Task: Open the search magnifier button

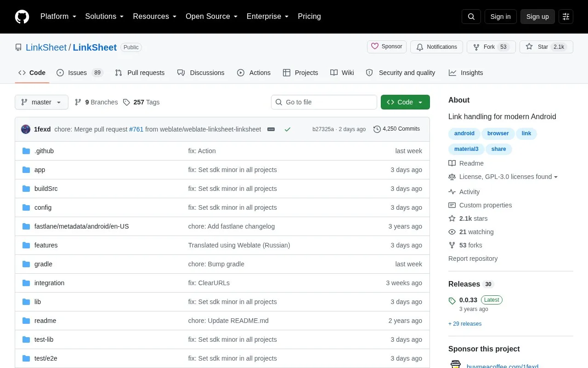Action: tap(471, 17)
